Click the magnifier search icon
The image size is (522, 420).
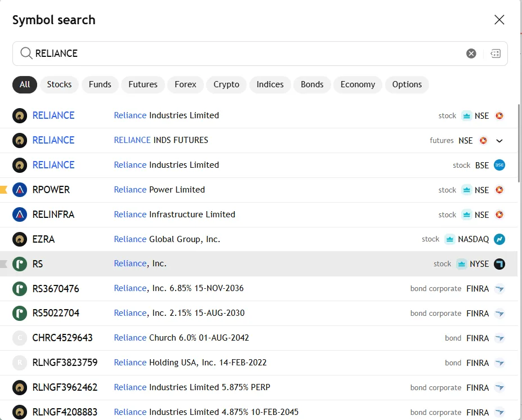point(26,53)
